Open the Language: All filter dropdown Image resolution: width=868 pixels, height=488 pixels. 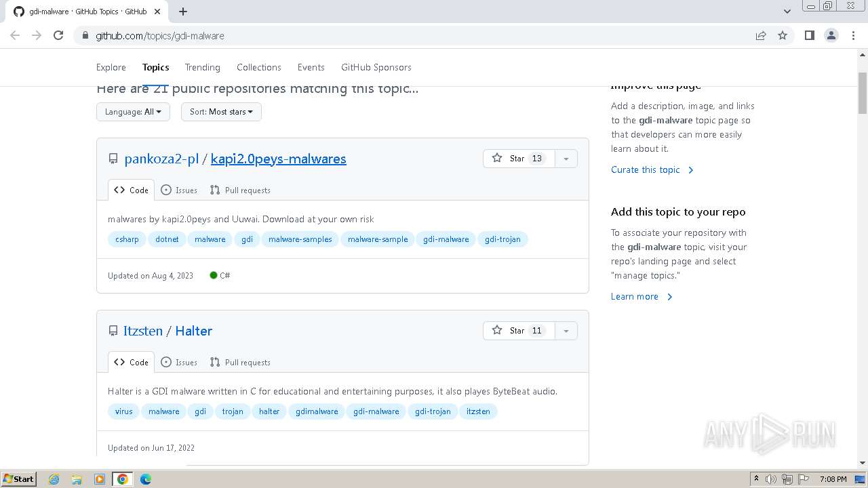tap(133, 112)
